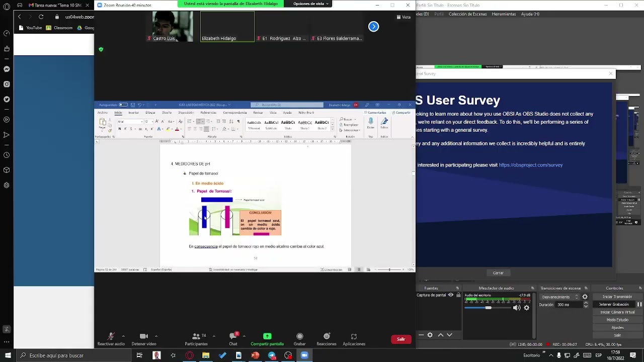Viewport: 644px width, 362px height.
Task: Pause recording with the pause icon
Action: pos(639,304)
